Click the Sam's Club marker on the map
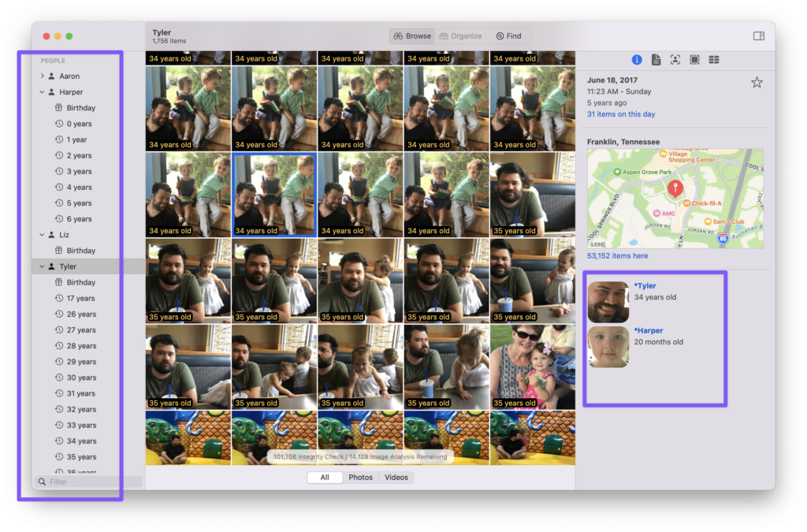 (x=708, y=221)
